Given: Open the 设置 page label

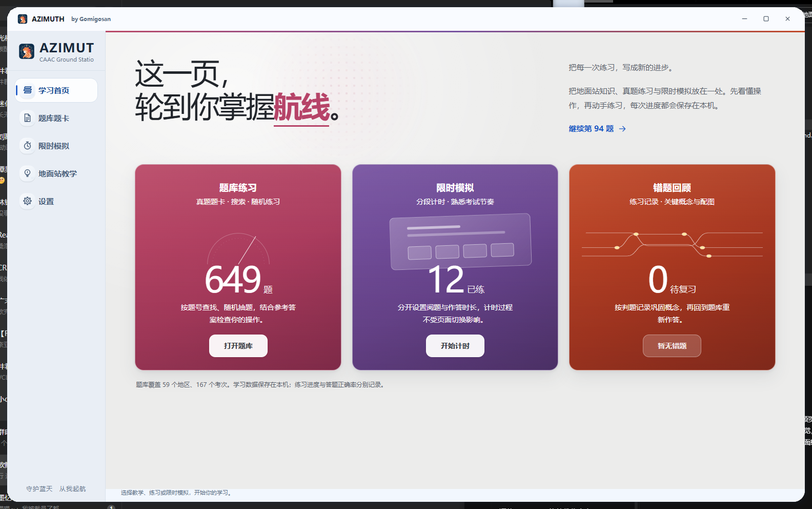Looking at the screenshot, I should (x=46, y=202).
